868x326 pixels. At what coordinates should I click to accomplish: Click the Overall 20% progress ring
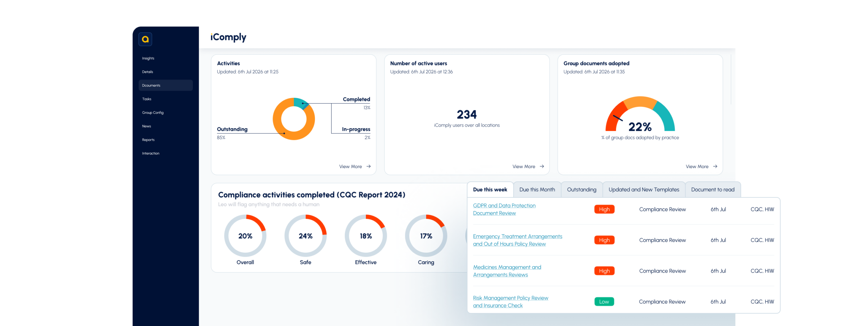pyautogui.click(x=245, y=236)
